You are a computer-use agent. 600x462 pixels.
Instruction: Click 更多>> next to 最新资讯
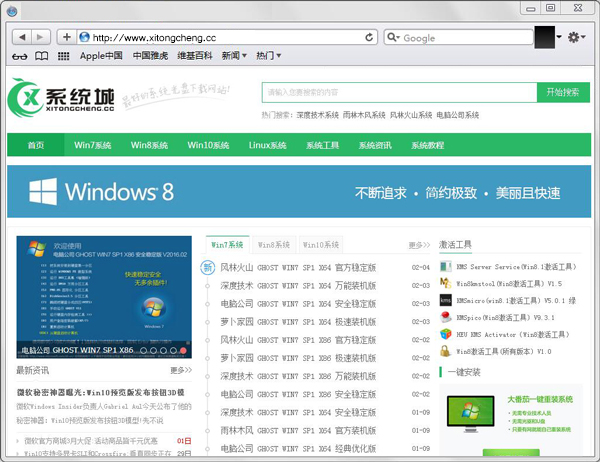(181, 370)
